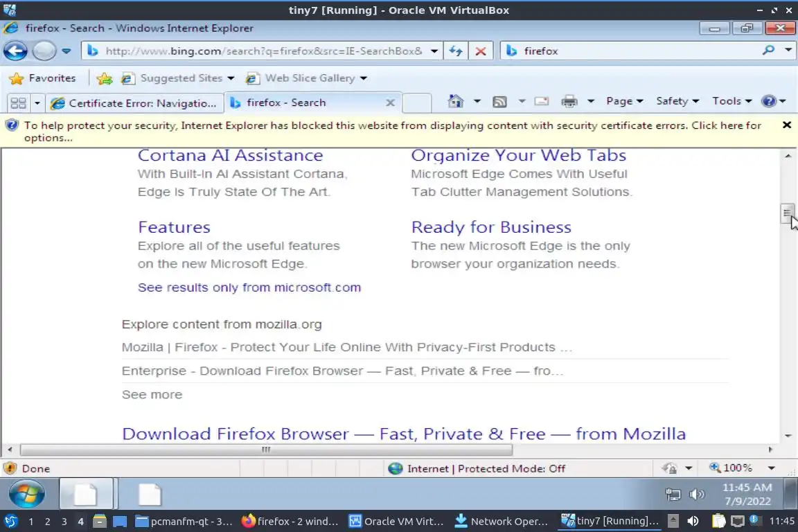Open the Tools menu
The width and height of the screenshot is (798, 532).
[x=731, y=101]
